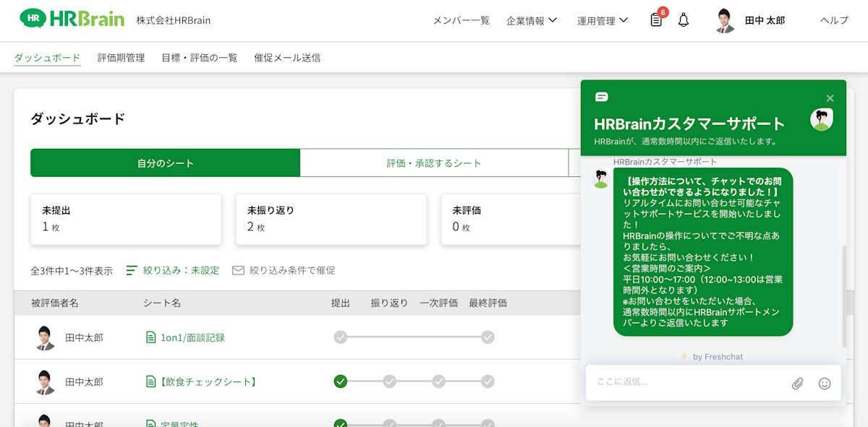Image resolution: width=868 pixels, height=427 pixels.
Task: Click 絞り込み条件で催促
Action: click(292, 270)
